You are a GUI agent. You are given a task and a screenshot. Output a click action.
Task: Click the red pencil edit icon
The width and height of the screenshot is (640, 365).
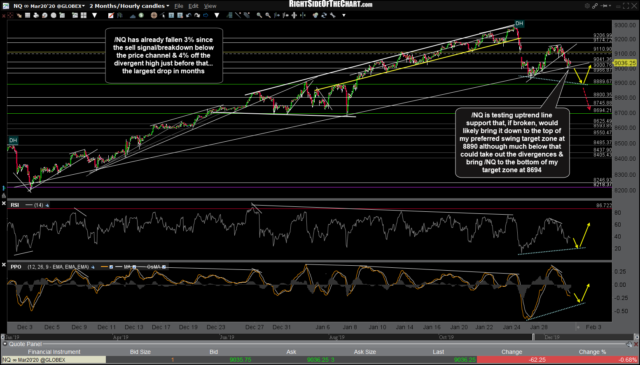pos(111,15)
